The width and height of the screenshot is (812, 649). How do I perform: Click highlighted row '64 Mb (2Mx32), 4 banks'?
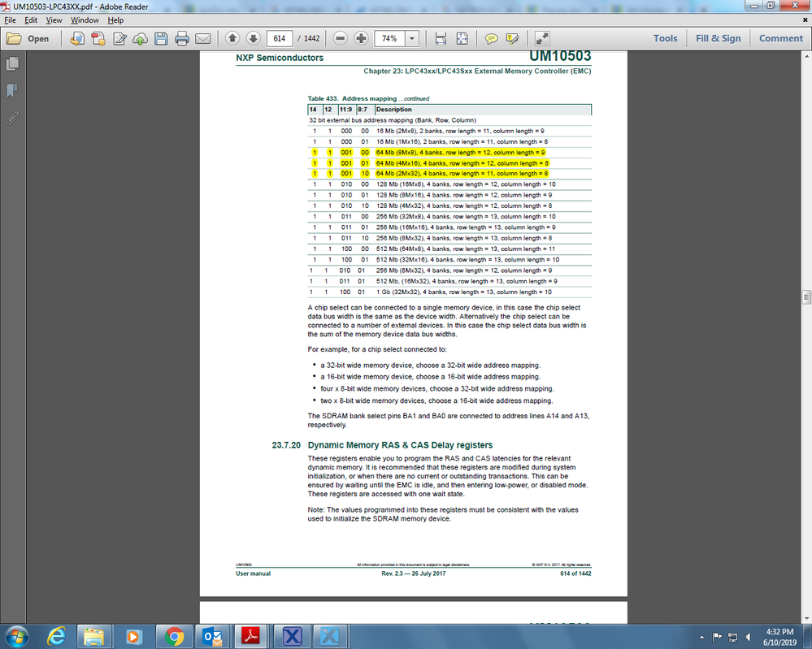[449, 173]
